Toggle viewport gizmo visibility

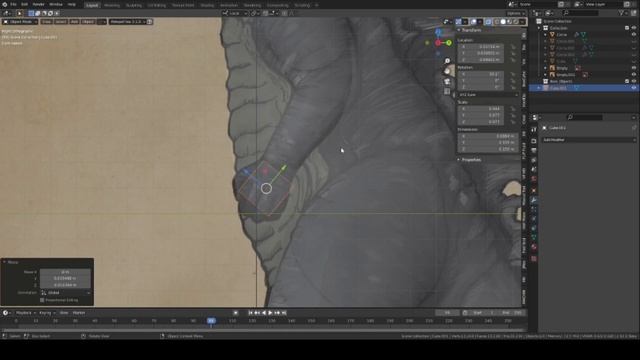pyautogui.click(x=459, y=22)
